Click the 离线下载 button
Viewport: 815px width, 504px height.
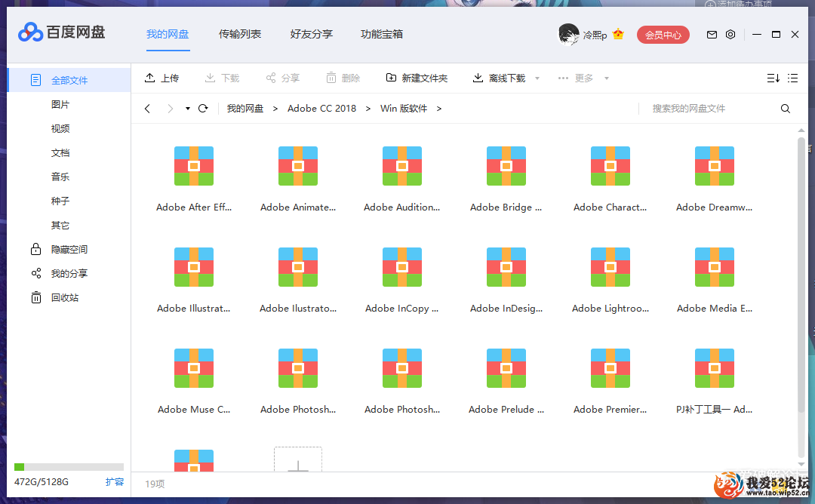pos(500,78)
